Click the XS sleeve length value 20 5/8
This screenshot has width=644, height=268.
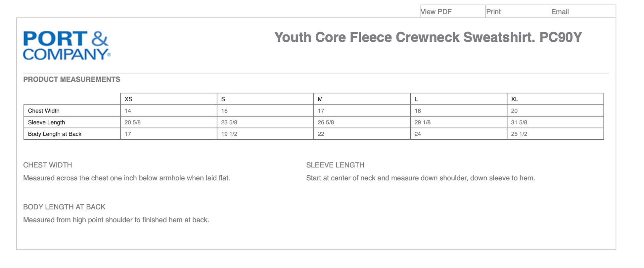pos(132,122)
